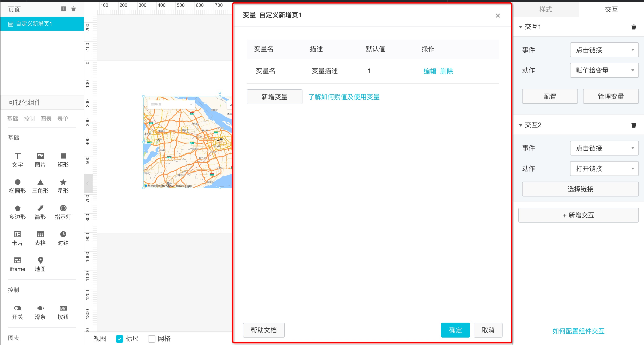Screen dimensions: 644x345
Task: Select the Card (卡片) component
Action: tap(17, 238)
